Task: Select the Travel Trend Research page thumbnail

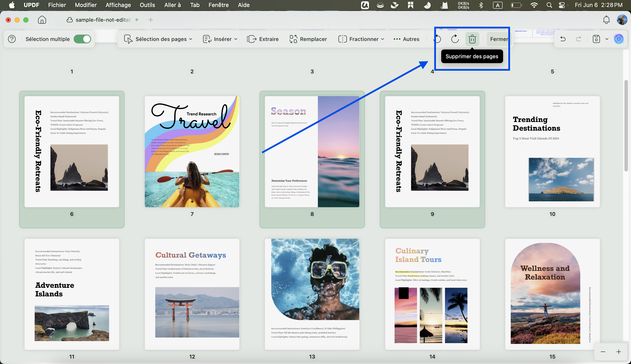Action: (192, 152)
